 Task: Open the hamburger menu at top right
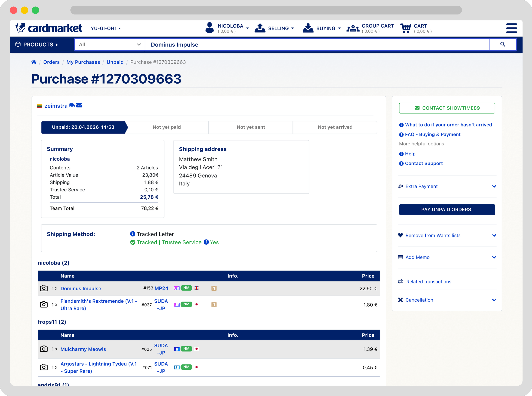click(511, 28)
